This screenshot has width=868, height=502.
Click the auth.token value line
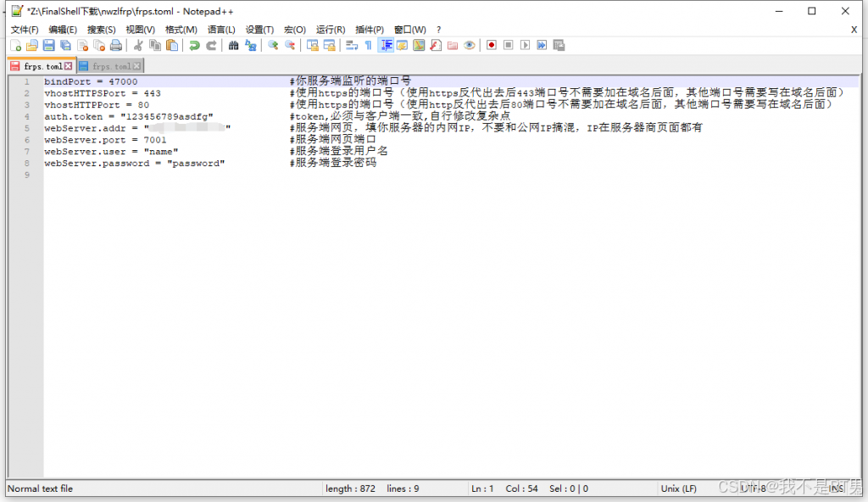point(129,116)
